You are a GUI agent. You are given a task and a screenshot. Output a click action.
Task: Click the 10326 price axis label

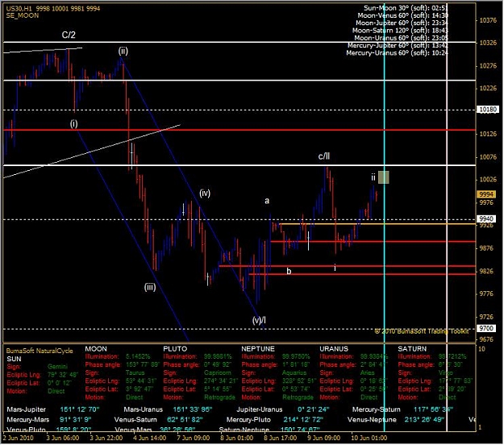pos(488,43)
